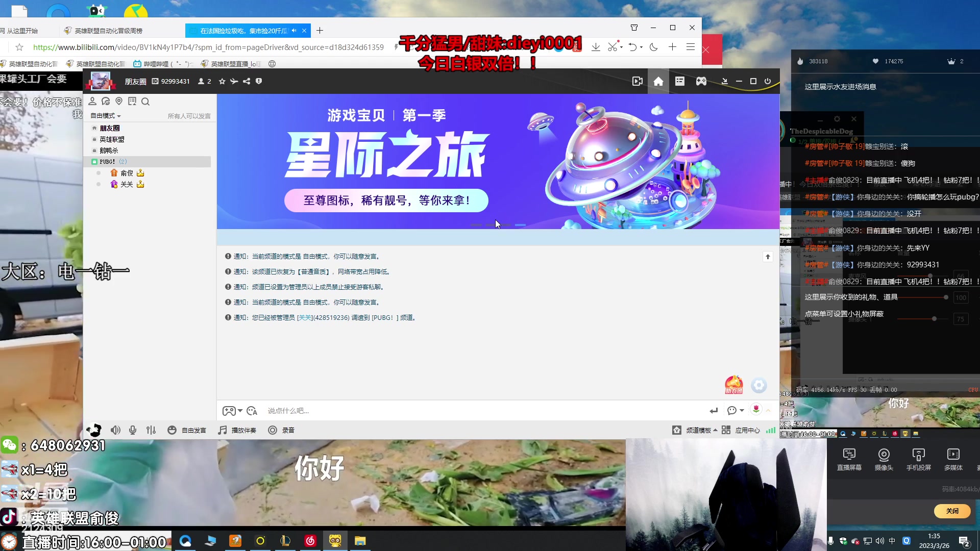
Task: Open the contacts icon in YY sidebar
Action: pyautogui.click(x=92, y=101)
